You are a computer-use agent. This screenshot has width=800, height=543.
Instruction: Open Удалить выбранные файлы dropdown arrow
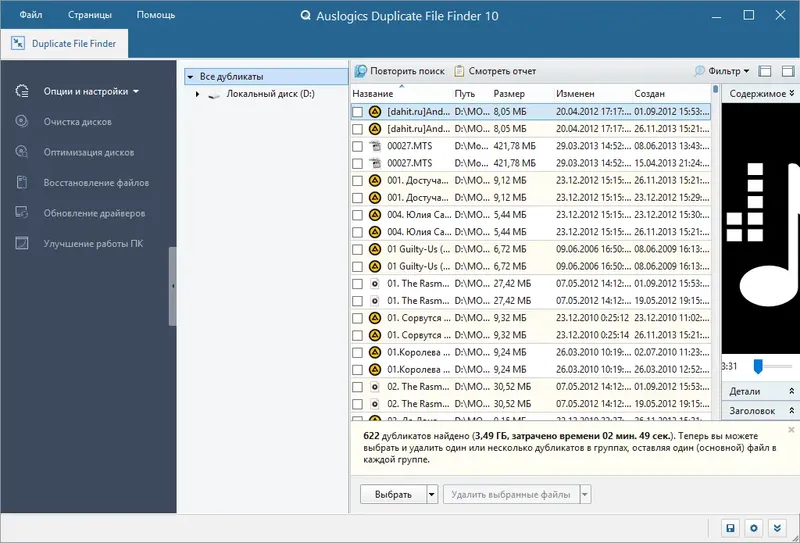click(585, 494)
